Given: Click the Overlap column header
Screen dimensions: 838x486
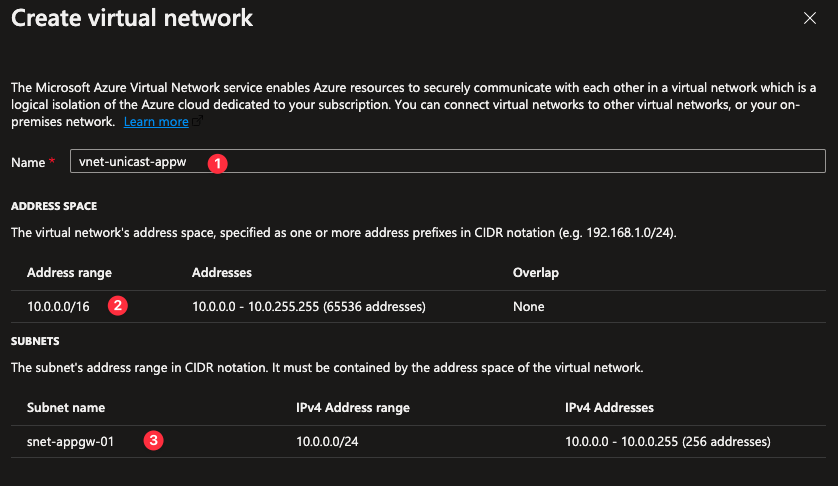Looking at the screenshot, I should click(535, 272).
